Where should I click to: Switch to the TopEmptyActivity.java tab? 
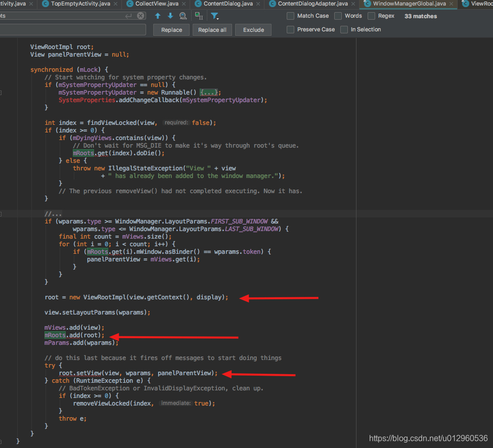[80, 4]
